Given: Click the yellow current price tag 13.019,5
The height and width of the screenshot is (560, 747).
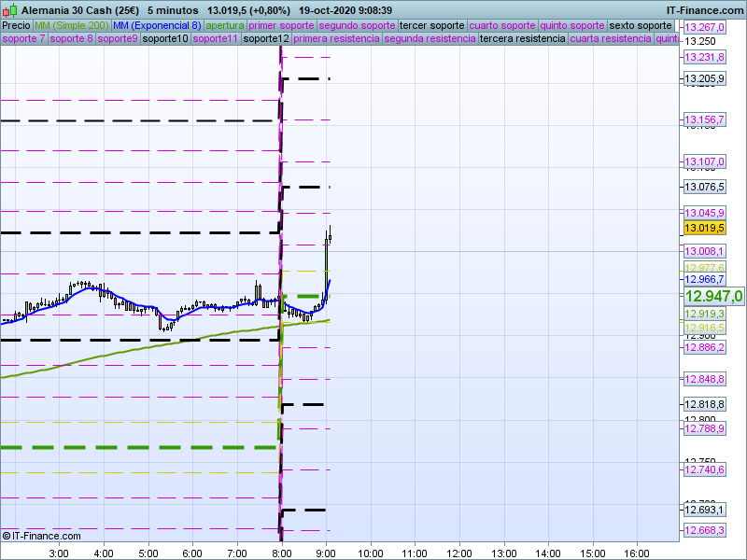Looking at the screenshot, I should tap(704, 228).
